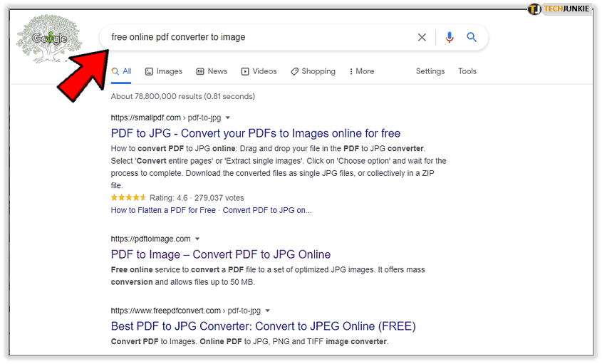Start voice search with microphone icon
This screenshot has height=364, width=602.
(x=449, y=37)
